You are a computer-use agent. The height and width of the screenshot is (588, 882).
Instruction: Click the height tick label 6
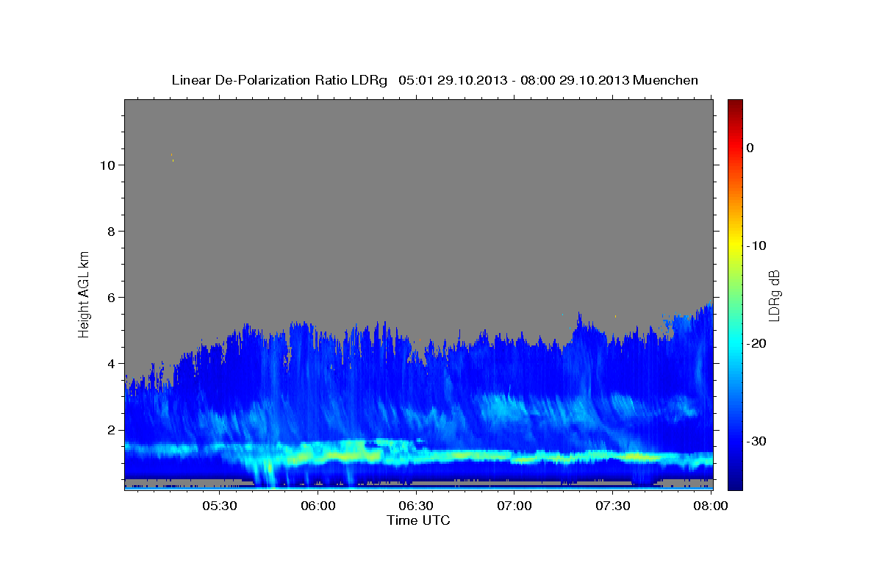[111, 297]
